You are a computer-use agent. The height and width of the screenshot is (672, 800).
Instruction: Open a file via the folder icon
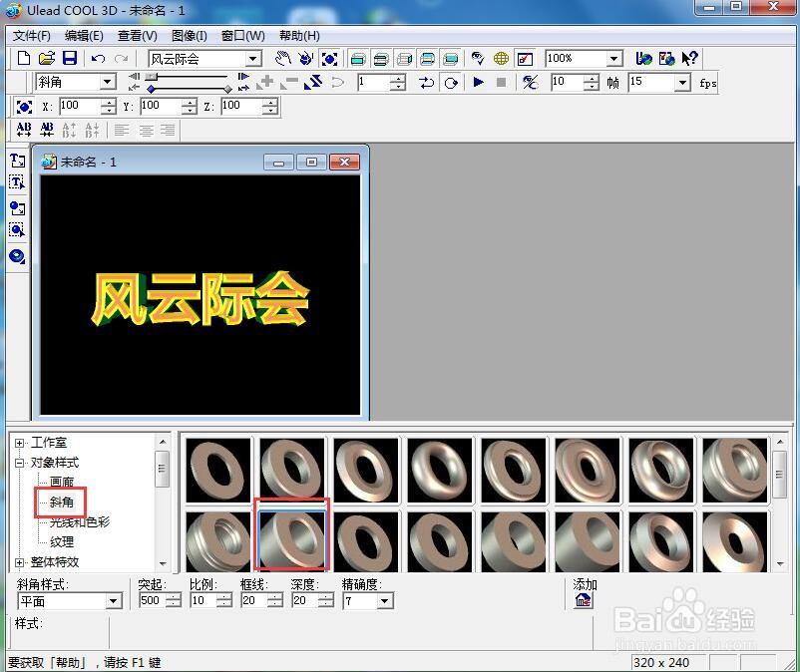click(47, 58)
